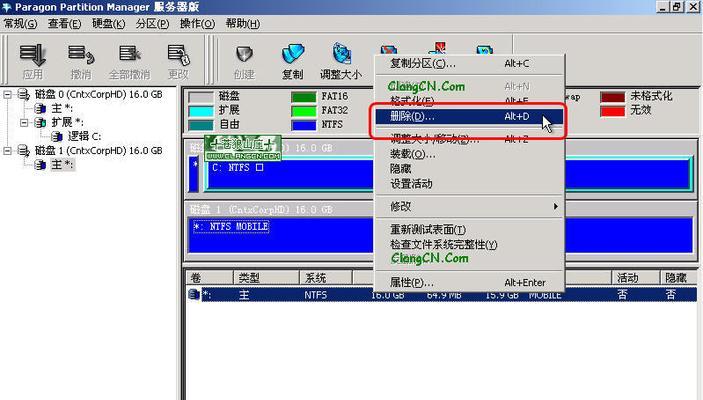Image resolution: width=703 pixels, height=400 pixels.
Task: Click the System (系统) column header
Action: pyautogui.click(x=325, y=278)
